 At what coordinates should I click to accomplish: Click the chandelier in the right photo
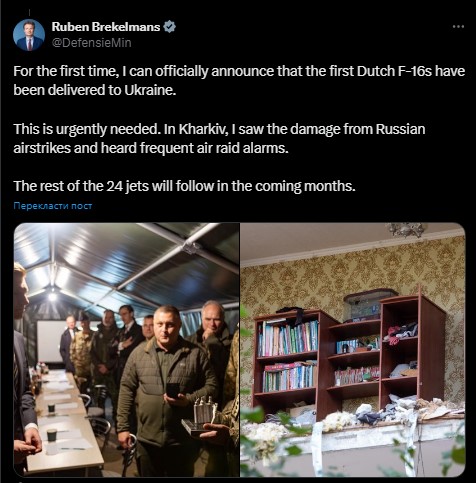click(x=405, y=229)
